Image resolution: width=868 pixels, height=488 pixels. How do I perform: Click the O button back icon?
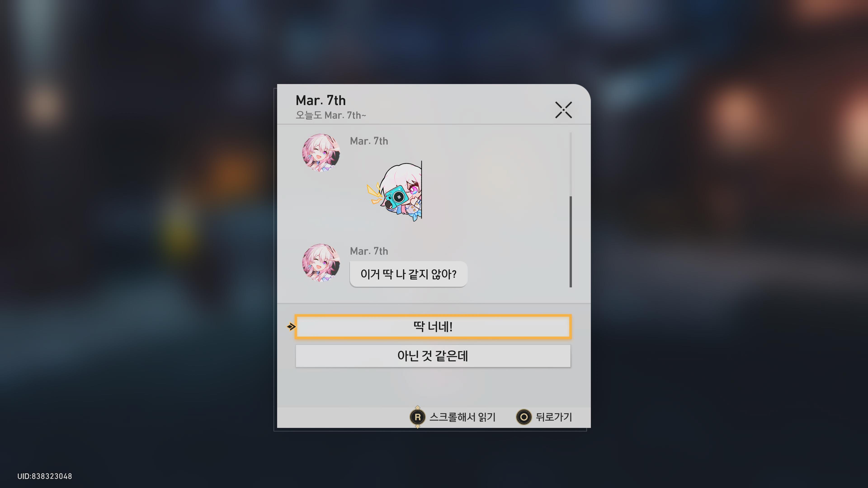(x=524, y=417)
